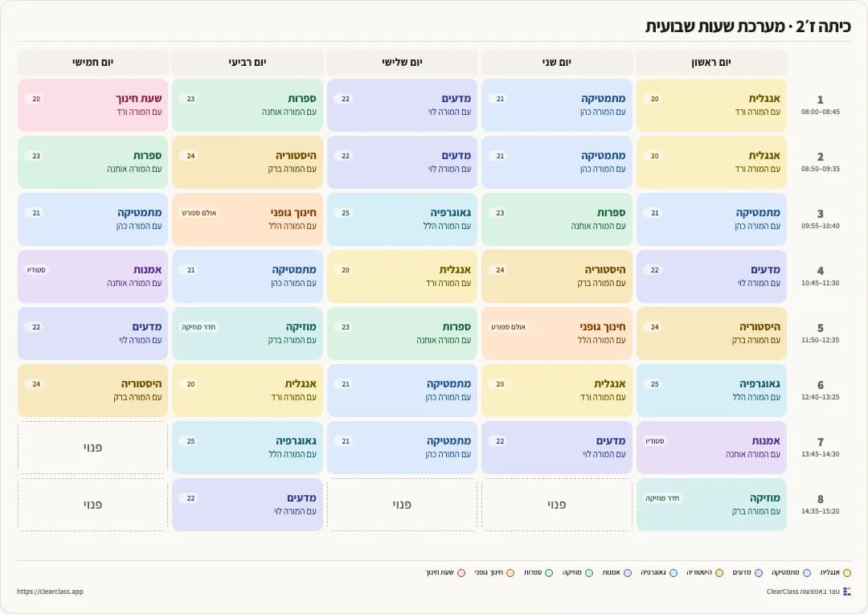The width and height of the screenshot is (868, 614).
Task: Pick the מוזיקה legend color circle
Action: click(589, 573)
